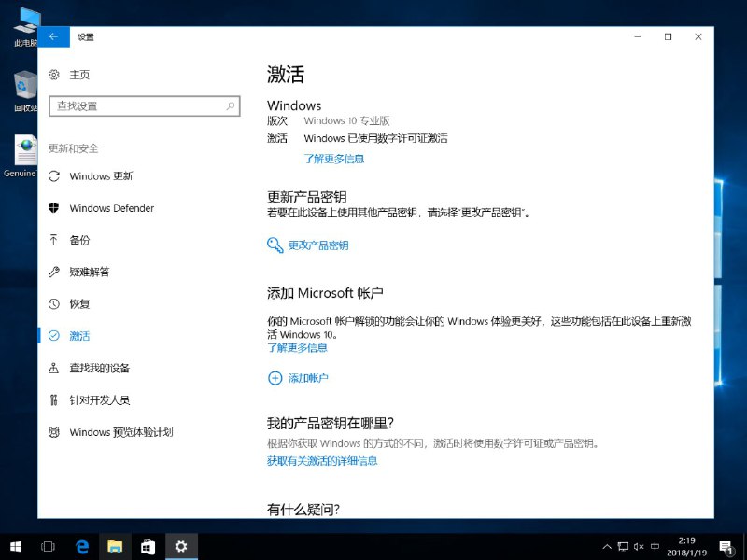Go back with the Settings back arrow
Image resolution: width=747 pixels, height=560 pixels.
pos(54,36)
